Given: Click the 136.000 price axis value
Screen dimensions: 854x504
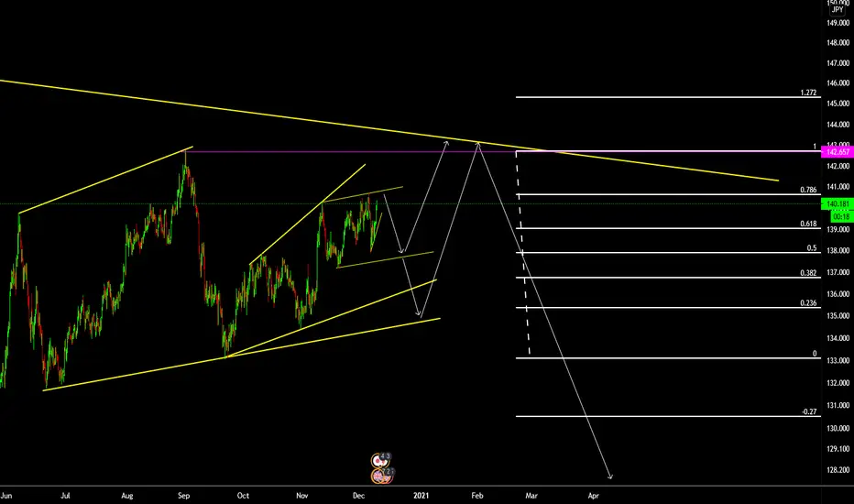Looking at the screenshot, I should pos(838,293).
